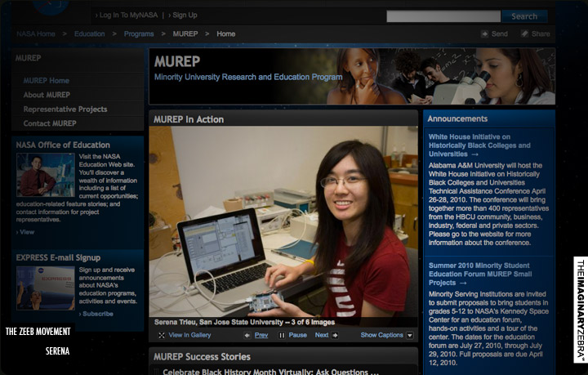
Task: Open About MUREP sidebar item
Action: pyautogui.click(x=47, y=95)
